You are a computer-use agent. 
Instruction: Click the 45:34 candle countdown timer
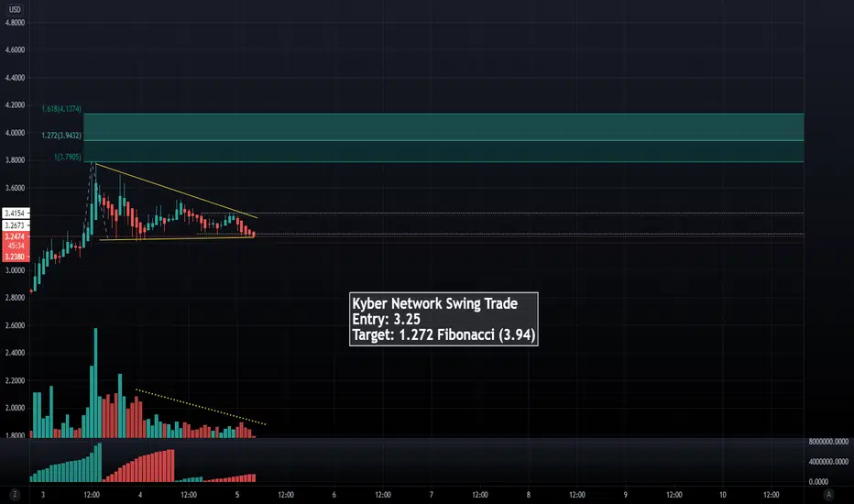[x=16, y=247]
